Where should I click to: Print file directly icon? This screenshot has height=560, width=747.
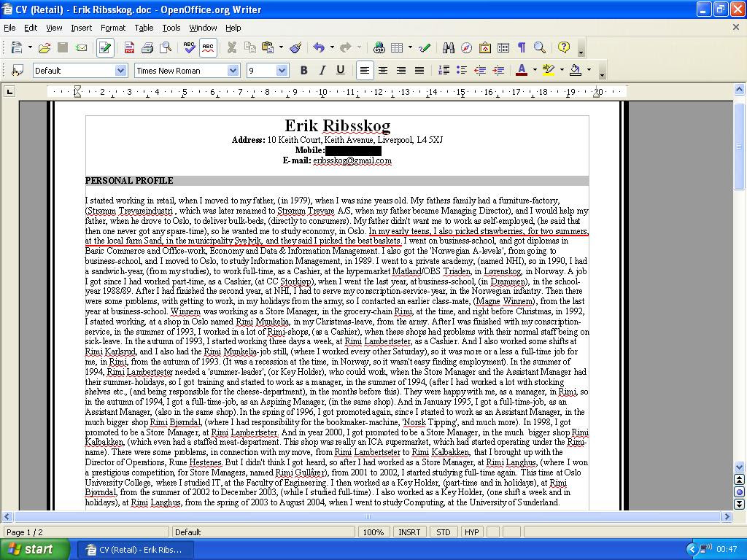tap(147, 47)
